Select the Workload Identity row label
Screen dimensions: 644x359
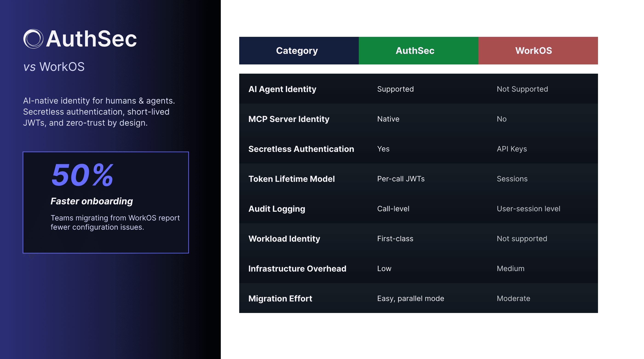click(284, 239)
